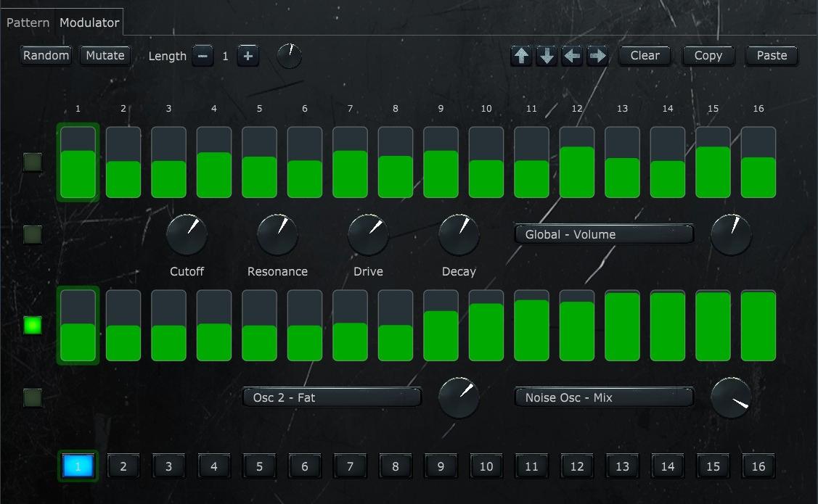Image resolution: width=818 pixels, height=504 pixels.
Task: Open the Osc 2 - Fat target dropdown
Action: 332,397
